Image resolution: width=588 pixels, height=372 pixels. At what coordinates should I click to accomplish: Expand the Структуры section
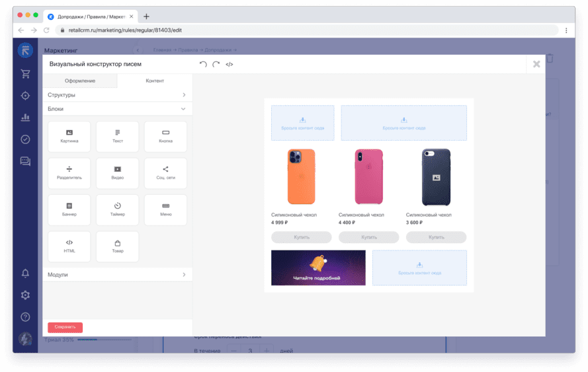[x=117, y=94]
